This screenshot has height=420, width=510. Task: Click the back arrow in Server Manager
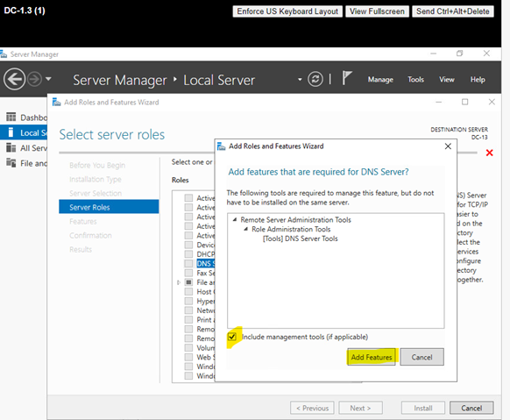pos(14,80)
